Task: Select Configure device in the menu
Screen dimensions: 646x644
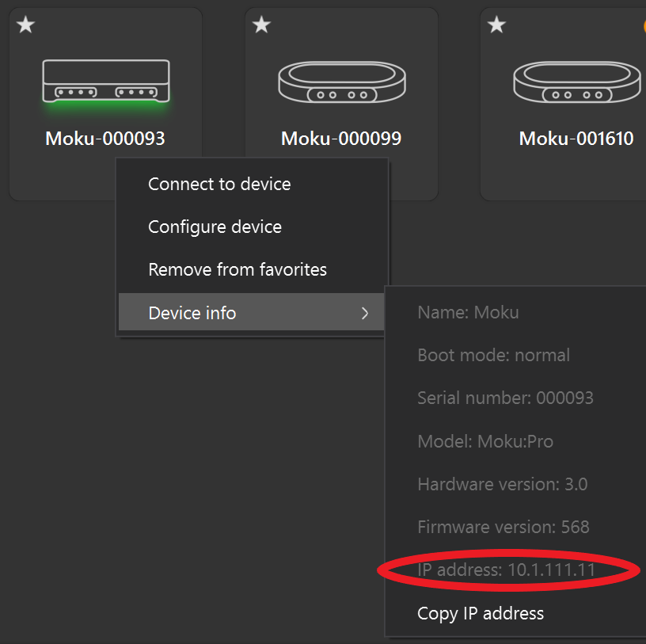Action: (x=215, y=227)
